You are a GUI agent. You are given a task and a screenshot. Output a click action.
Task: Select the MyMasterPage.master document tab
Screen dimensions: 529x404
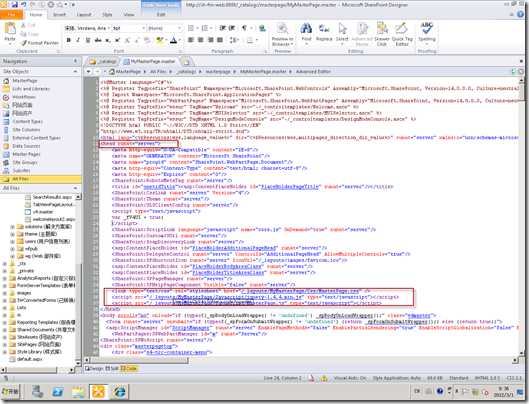(x=149, y=61)
